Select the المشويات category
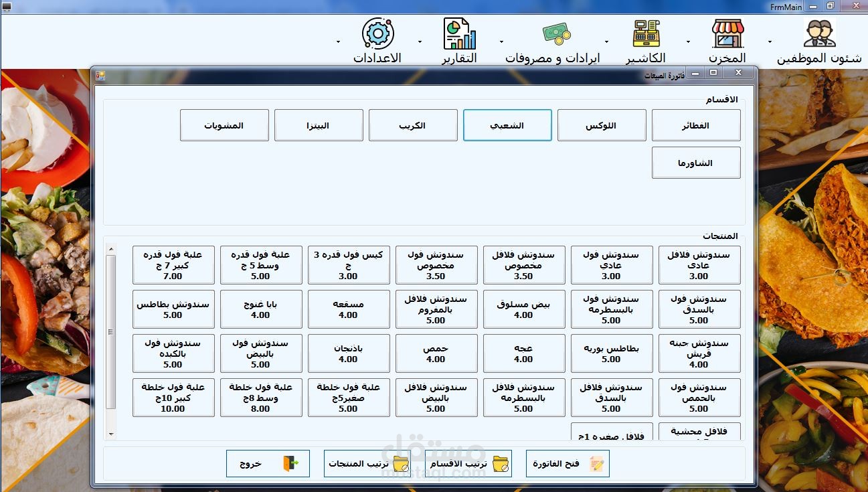Viewport: 868px width, 492px height. click(x=224, y=125)
